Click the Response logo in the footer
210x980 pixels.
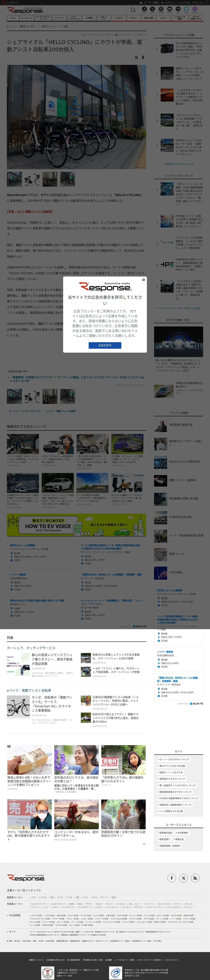[x=26, y=878]
